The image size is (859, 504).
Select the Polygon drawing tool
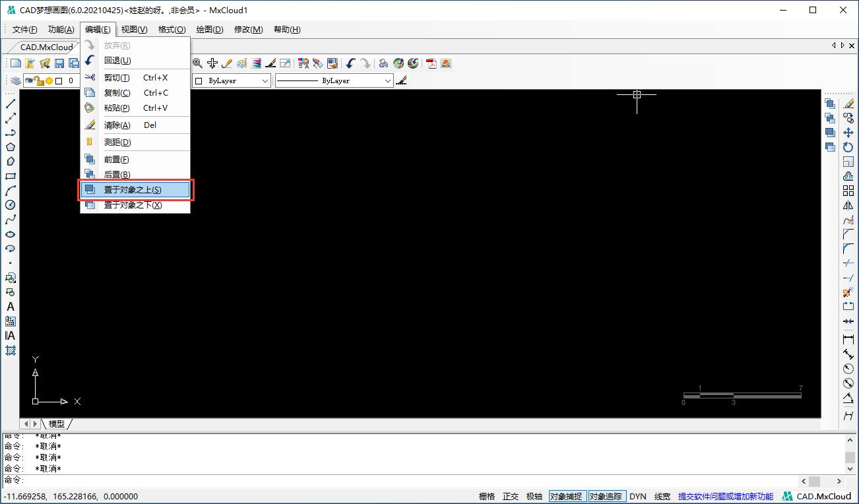click(x=11, y=147)
